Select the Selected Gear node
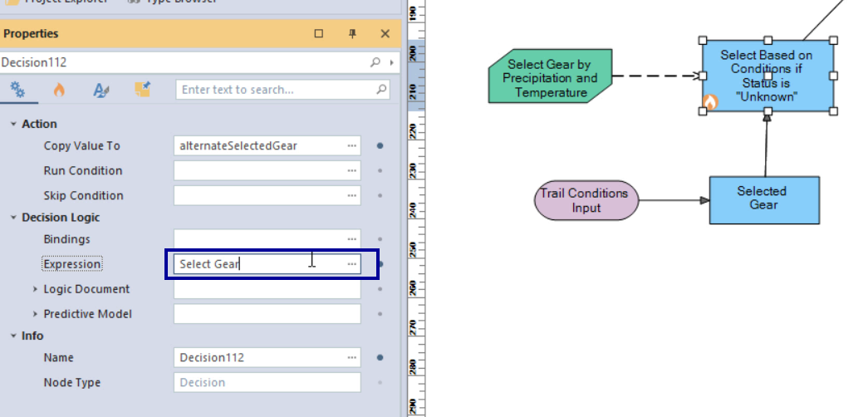The width and height of the screenshot is (868, 417). pyautogui.click(x=764, y=200)
